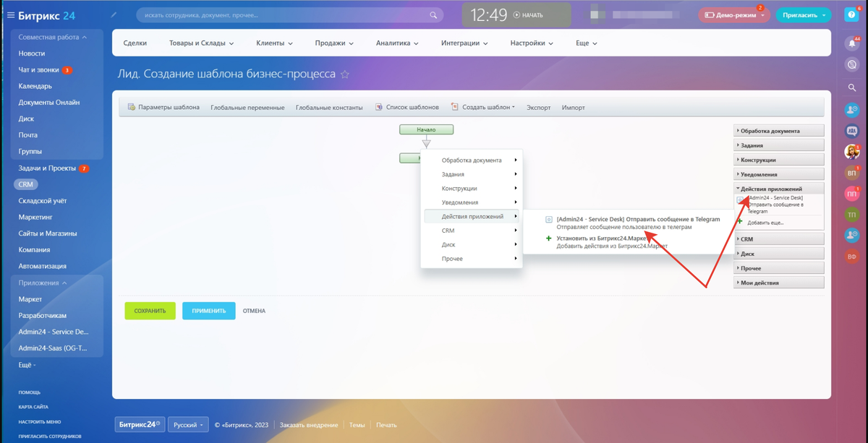
Task: Click magnifier search icon in right sidebar
Action: click(852, 87)
